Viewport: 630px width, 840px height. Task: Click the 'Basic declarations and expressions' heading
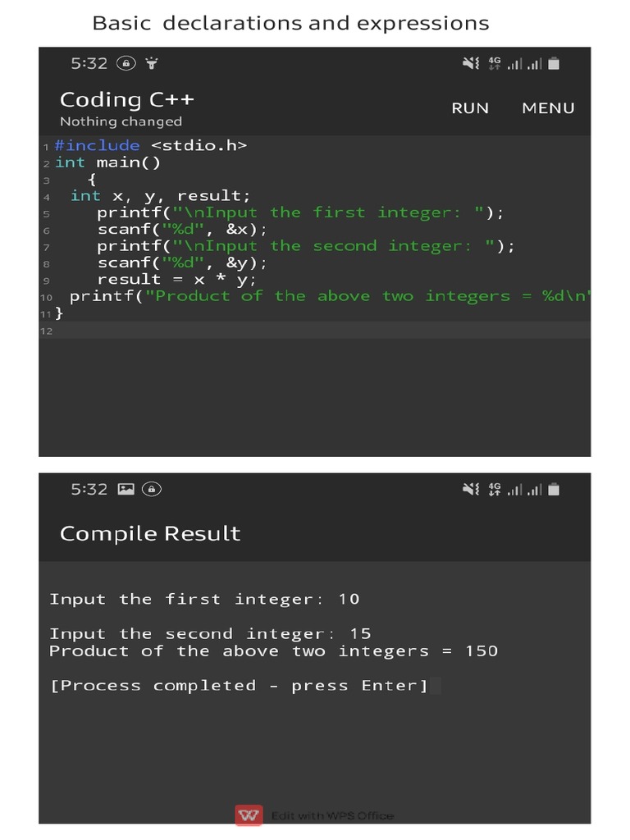[x=290, y=23]
